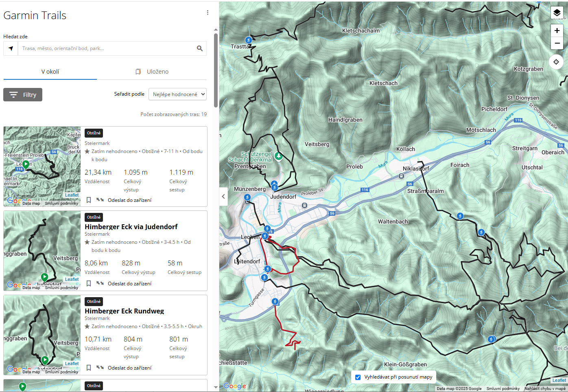Image resolution: width=568 pixels, height=392 pixels.
Task: Click train station icon near Niklasdorf
Action: tap(401, 176)
